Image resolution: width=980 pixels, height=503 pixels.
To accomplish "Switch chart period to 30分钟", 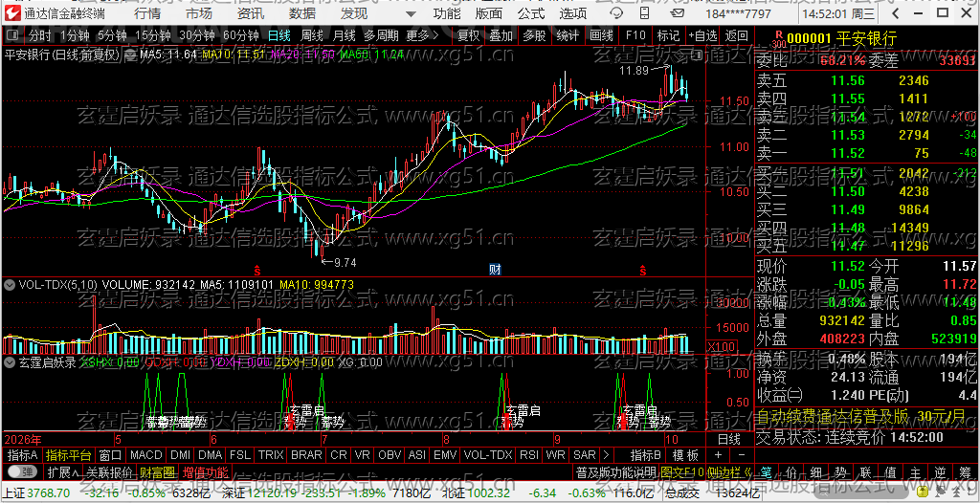I will [x=196, y=35].
